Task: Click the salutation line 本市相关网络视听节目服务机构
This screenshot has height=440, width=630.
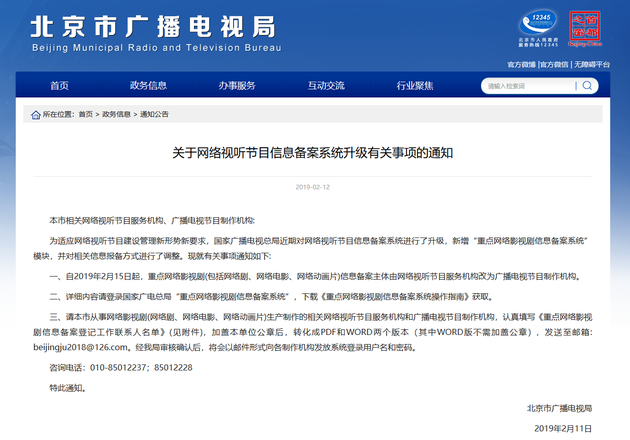Action: tap(152, 221)
